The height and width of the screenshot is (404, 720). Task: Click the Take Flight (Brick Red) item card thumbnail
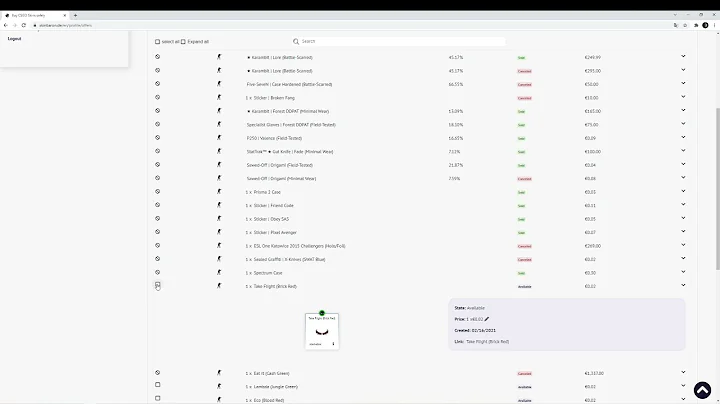[x=322, y=331]
